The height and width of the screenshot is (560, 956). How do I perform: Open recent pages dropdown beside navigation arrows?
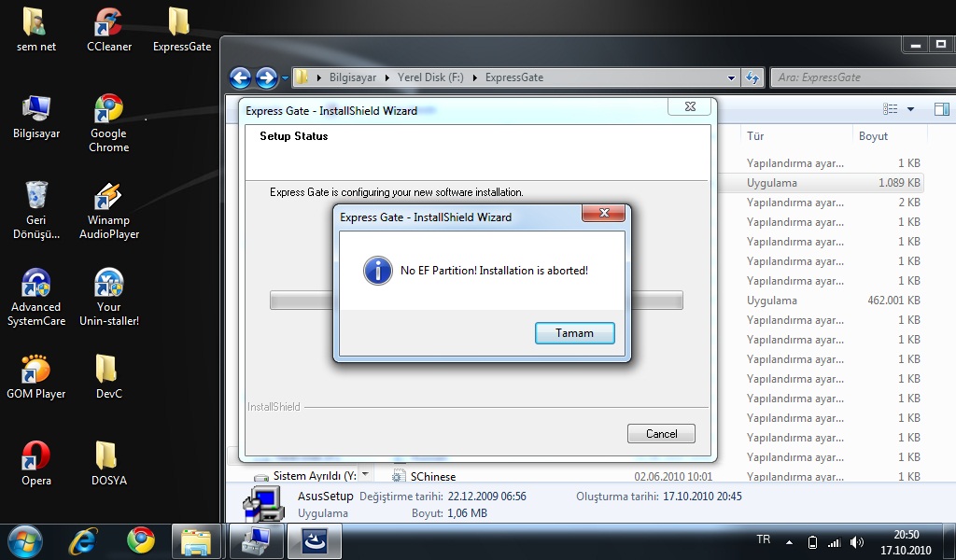point(285,78)
